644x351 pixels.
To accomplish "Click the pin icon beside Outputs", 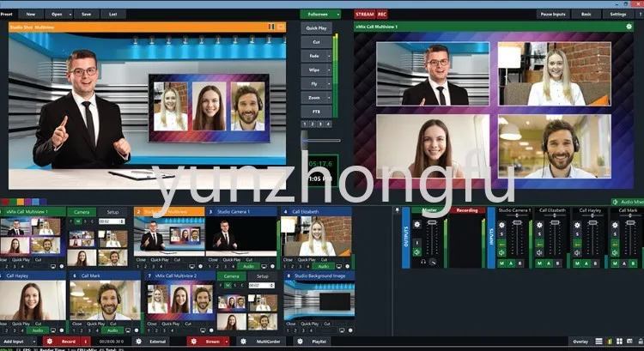I will 397,210.
